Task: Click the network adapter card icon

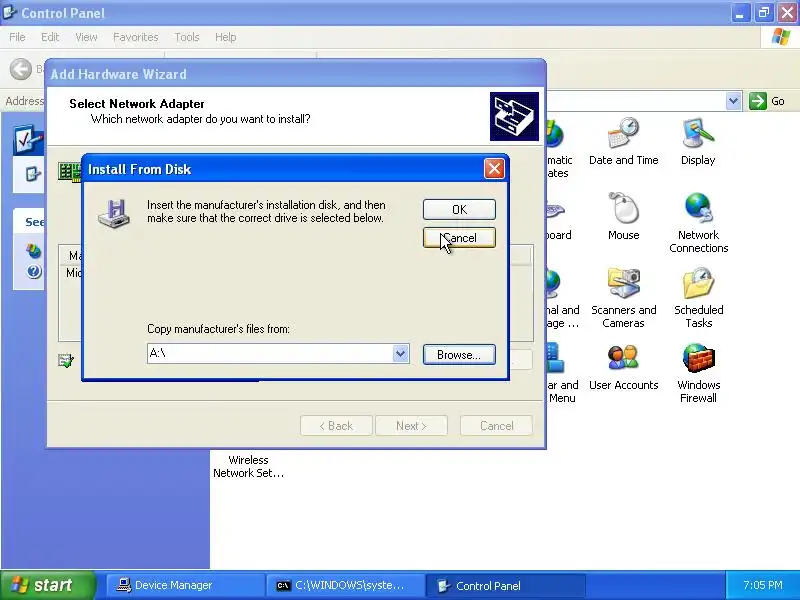Action: pos(70,172)
